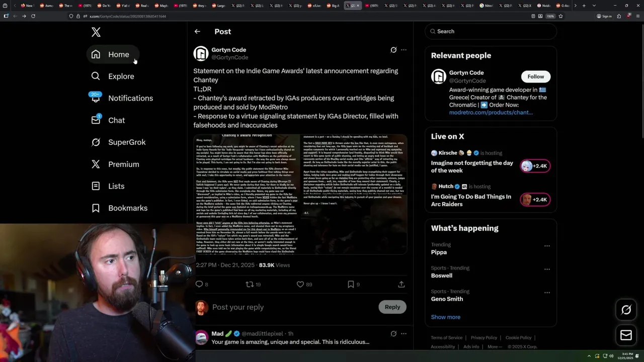Open the more options menu on Gortyn Code's post
The width and height of the screenshot is (644, 362).
tap(404, 50)
